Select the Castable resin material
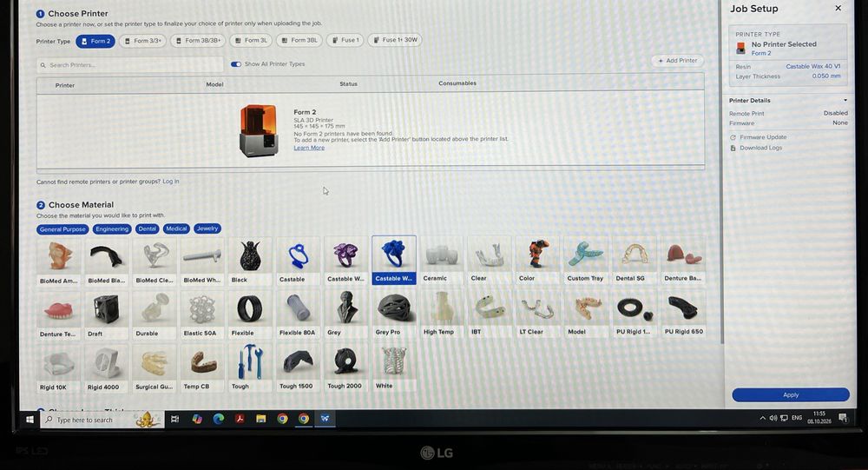 click(298, 261)
